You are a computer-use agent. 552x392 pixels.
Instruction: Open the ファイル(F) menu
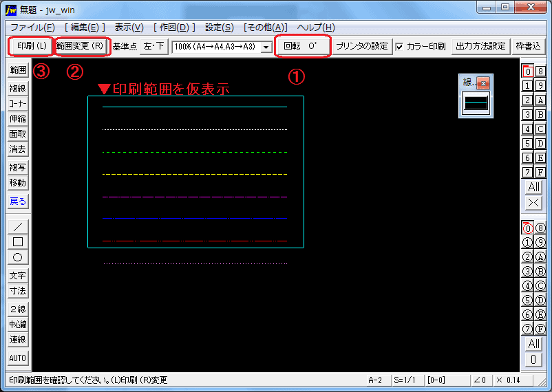pyautogui.click(x=32, y=28)
